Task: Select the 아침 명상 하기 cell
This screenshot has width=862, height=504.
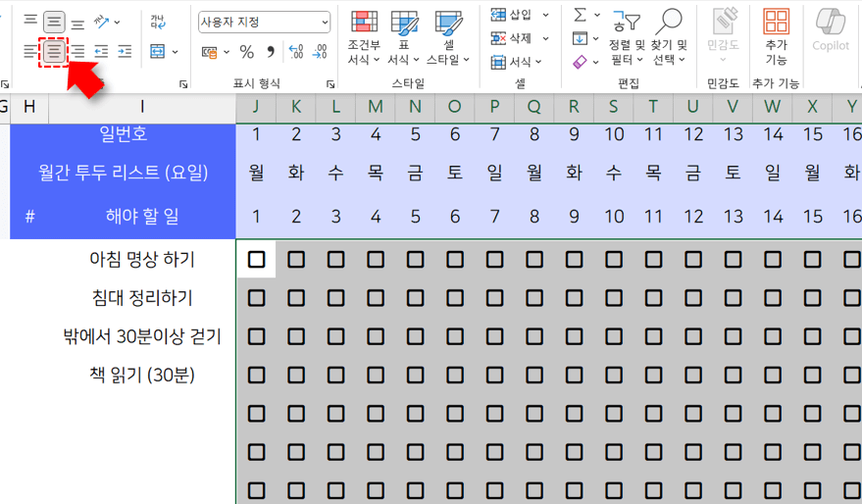Action: coord(142,260)
